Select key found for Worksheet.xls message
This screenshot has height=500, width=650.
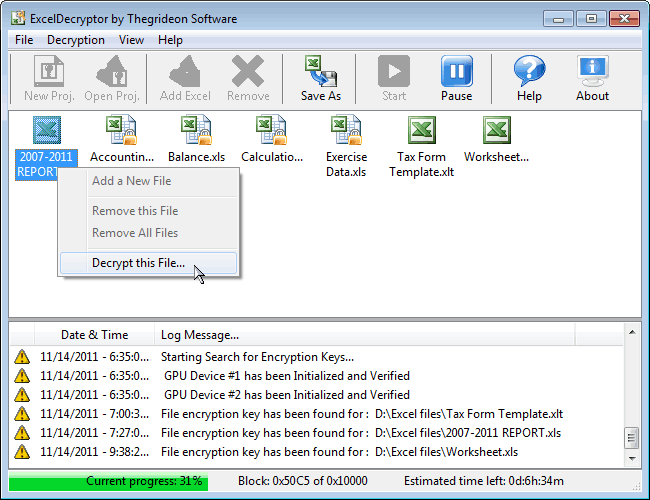[x=339, y=452]
